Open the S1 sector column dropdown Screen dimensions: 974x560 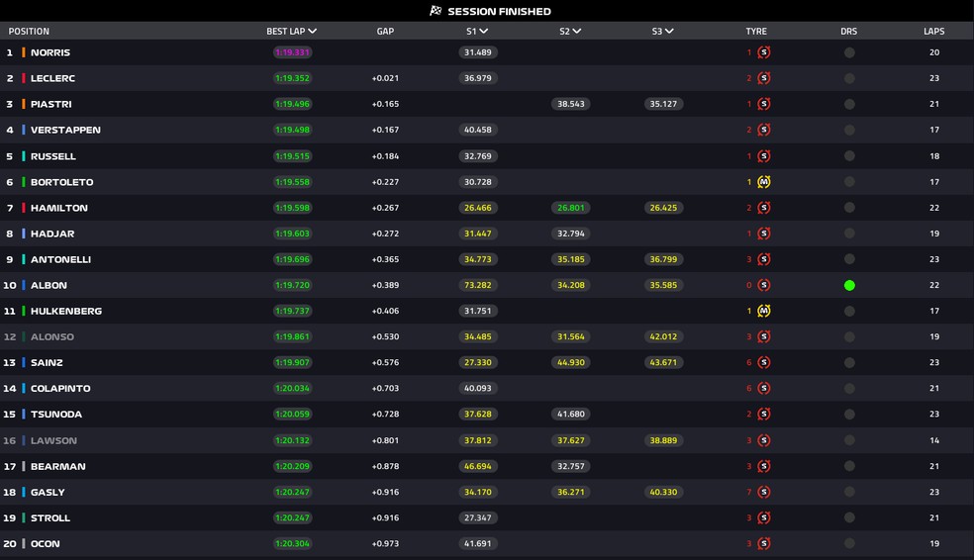(x=483, y=31)
